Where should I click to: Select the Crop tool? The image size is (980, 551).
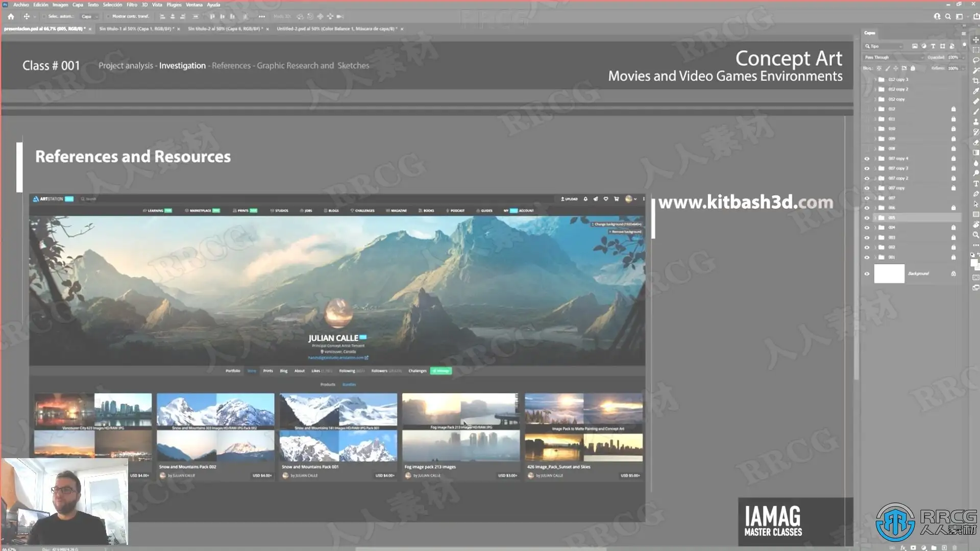[976, 81]
